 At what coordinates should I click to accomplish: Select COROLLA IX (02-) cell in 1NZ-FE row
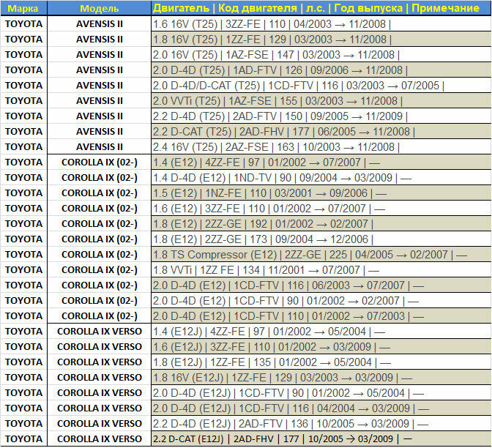pos(99,193)
